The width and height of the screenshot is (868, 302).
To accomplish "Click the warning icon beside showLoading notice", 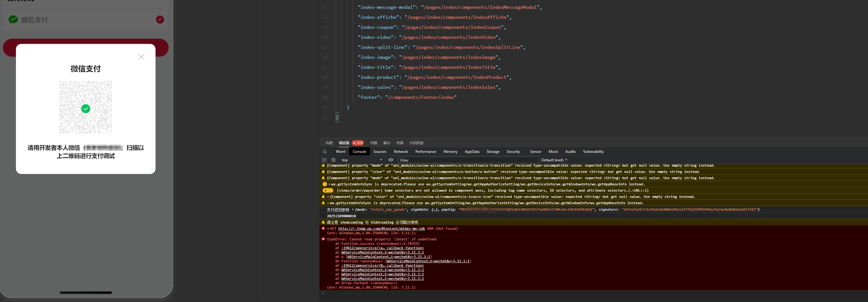I will click(x=323, y=222).
